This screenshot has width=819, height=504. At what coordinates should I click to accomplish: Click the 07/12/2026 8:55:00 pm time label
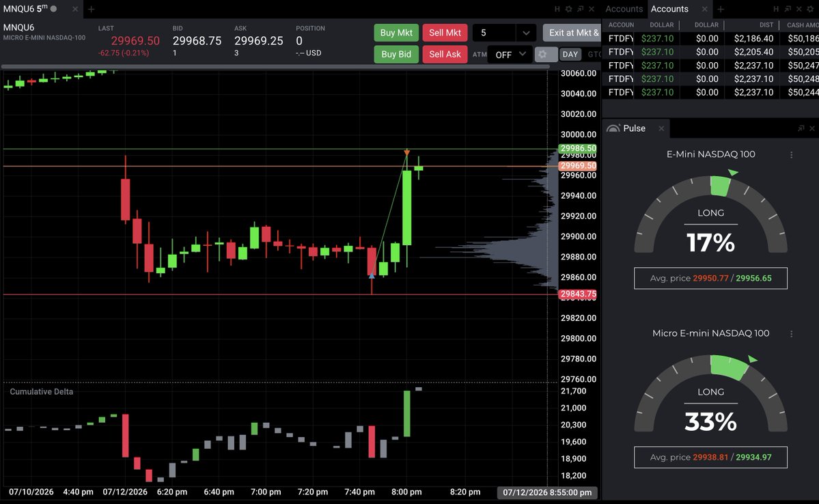(x=547, y=492)
